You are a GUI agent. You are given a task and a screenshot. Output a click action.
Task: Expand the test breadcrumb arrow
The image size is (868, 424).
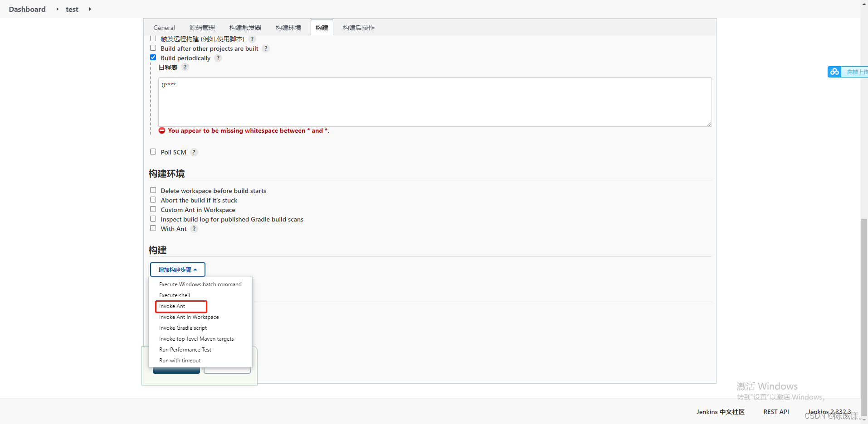tap(90, 9)
